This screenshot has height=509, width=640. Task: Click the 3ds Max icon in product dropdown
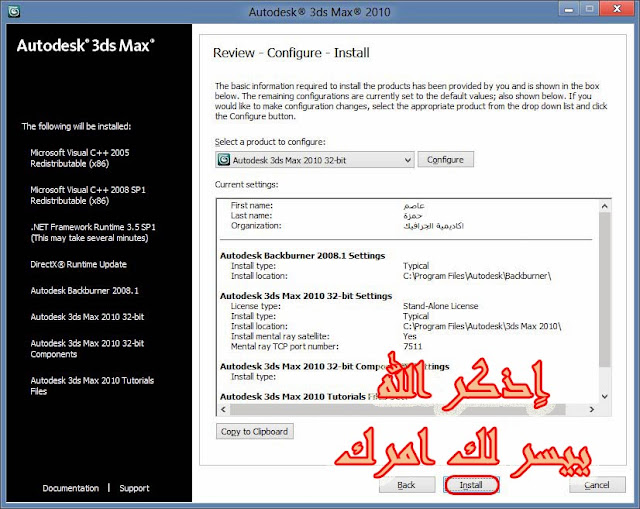pos(224,160)
